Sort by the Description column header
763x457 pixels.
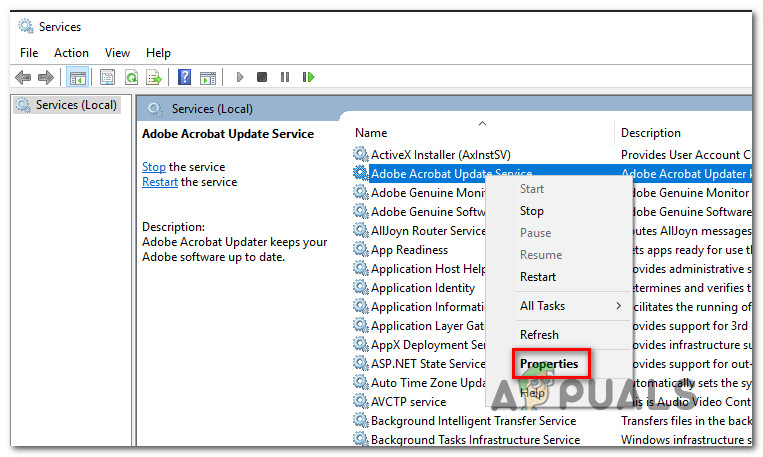pyautogui.click(x=651, y=133)
